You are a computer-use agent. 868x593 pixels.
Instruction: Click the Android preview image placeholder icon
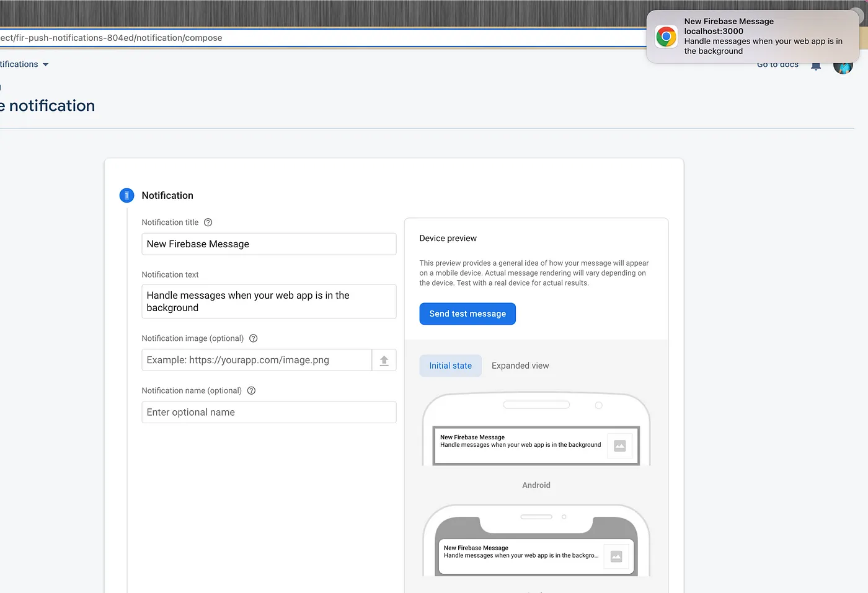619,446
